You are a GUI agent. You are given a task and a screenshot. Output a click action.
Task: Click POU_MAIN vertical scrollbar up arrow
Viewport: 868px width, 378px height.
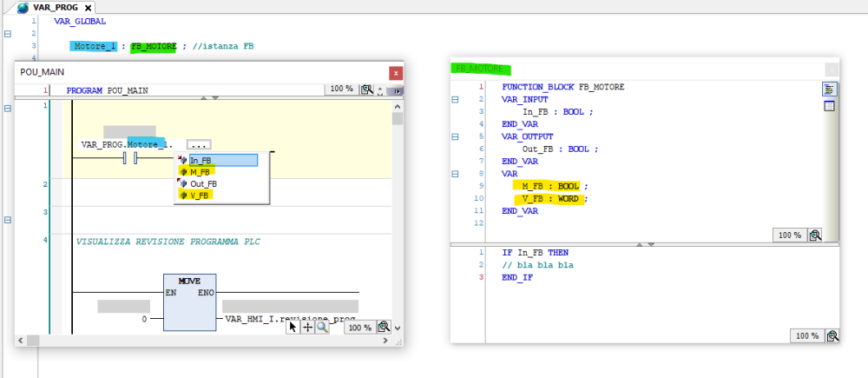397,106
